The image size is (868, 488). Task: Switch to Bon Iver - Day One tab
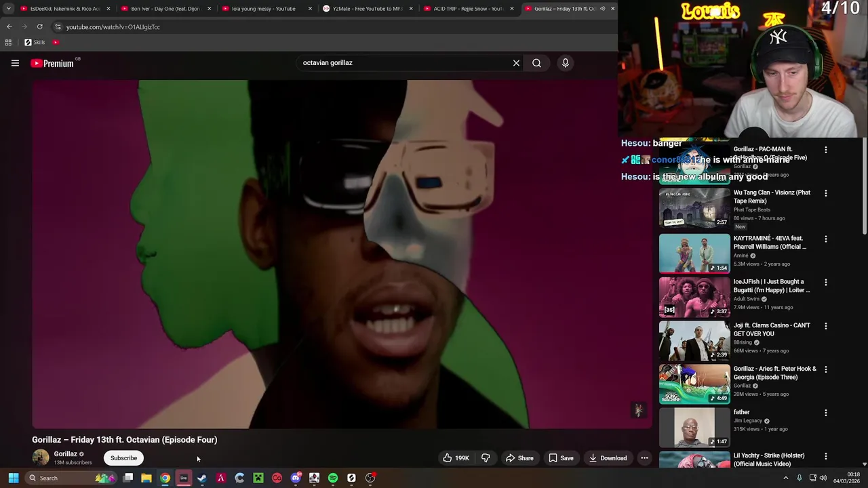(166, 9)
